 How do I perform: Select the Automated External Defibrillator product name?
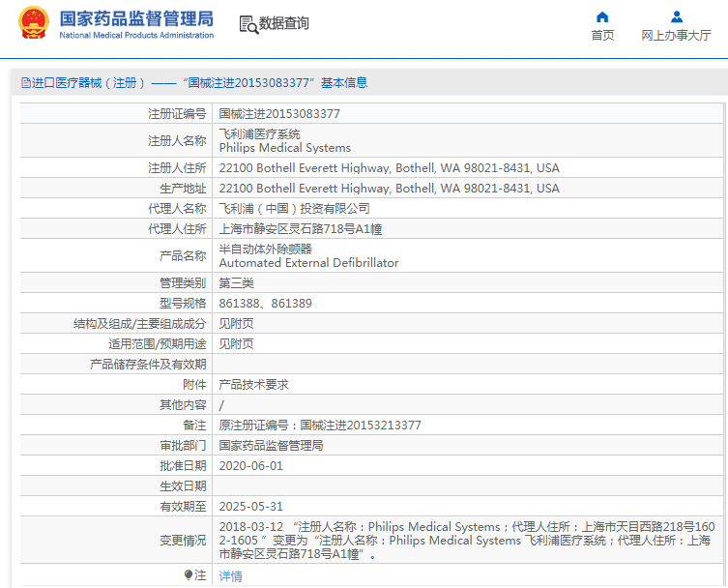click(308, 262)
